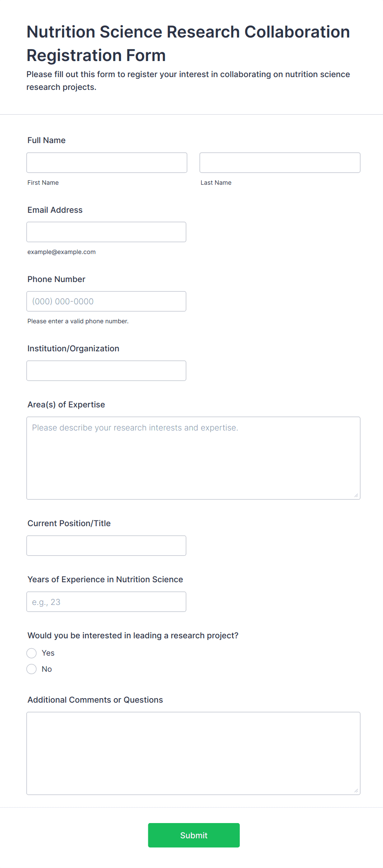383x868 pixels.
Task: Click the Phone Number label
Action: pos(56,279)
